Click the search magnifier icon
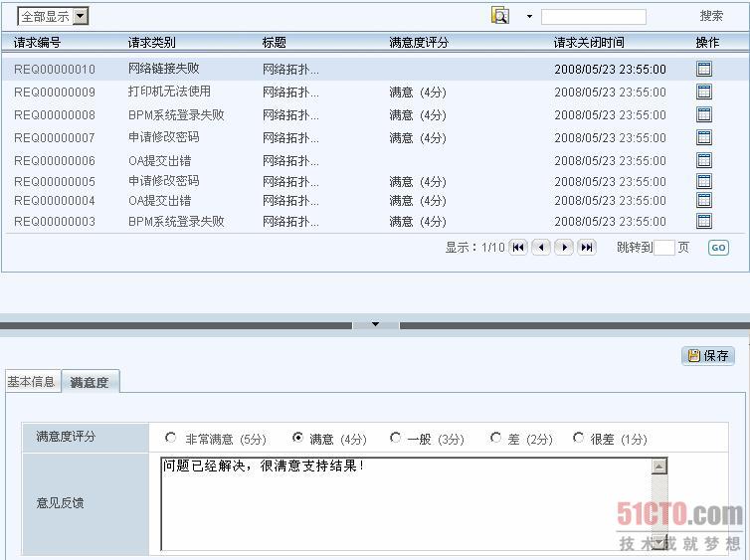This screenshot has height=560, width=750. 500,16
